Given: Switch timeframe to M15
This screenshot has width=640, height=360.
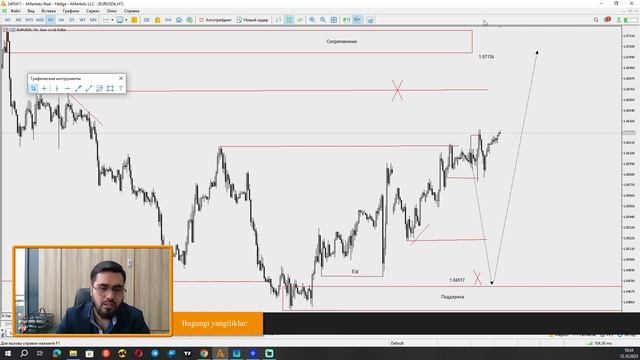Looking at the screenshot, I should click(29, 20).
